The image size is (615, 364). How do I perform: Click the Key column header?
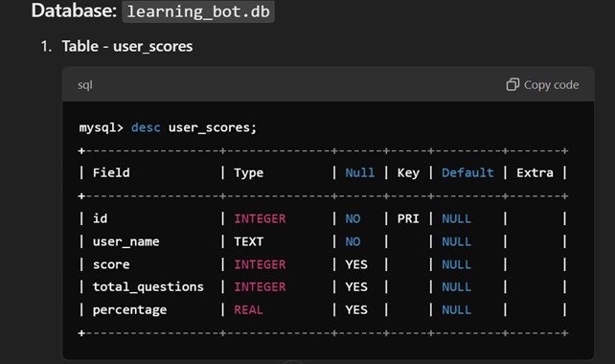click(408, 173)
